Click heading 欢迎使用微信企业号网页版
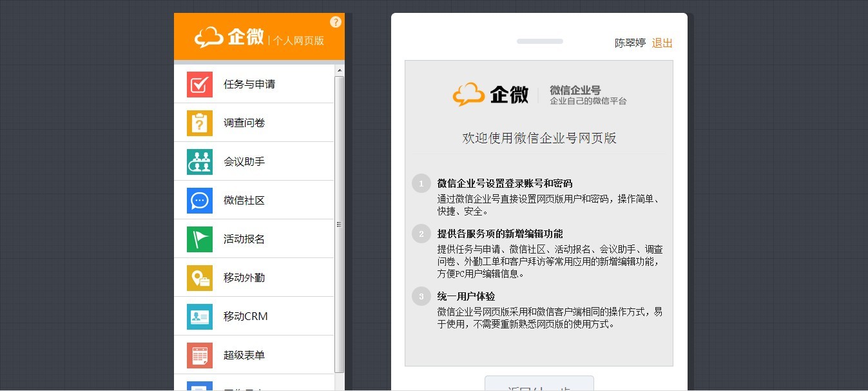The height and width of the screenshot is (391, 868). pos(539,138)
